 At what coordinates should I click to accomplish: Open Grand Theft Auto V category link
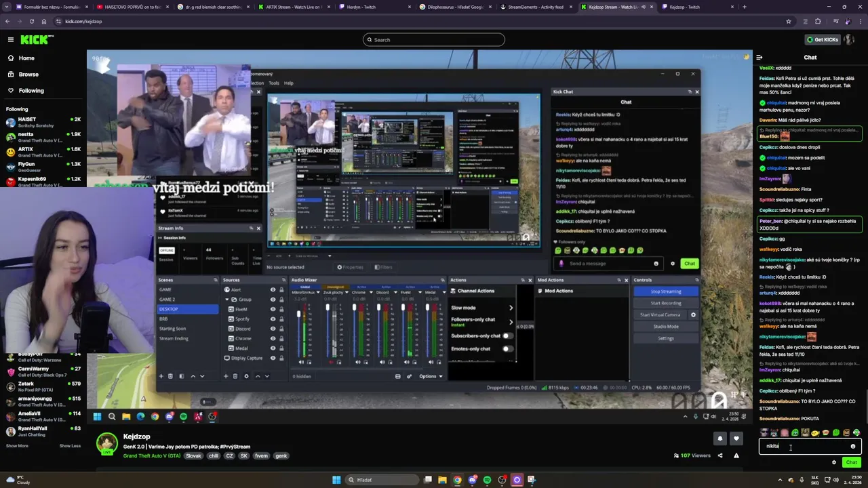click(x=152, y=456)
